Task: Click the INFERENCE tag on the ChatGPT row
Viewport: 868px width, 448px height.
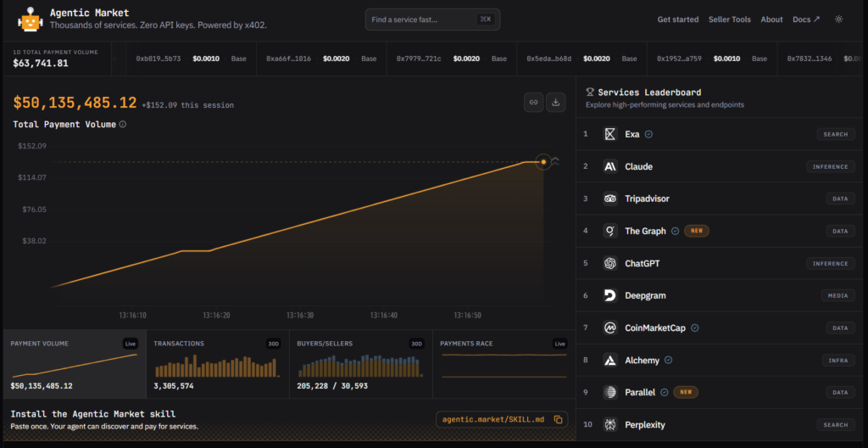Action: tap(831, 263)
